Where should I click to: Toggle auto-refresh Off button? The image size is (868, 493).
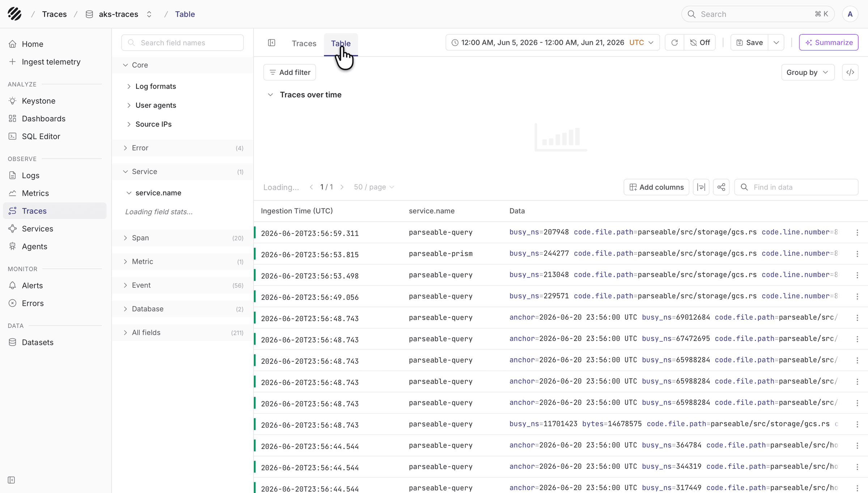pyautogui.click(x=700, y=43)
